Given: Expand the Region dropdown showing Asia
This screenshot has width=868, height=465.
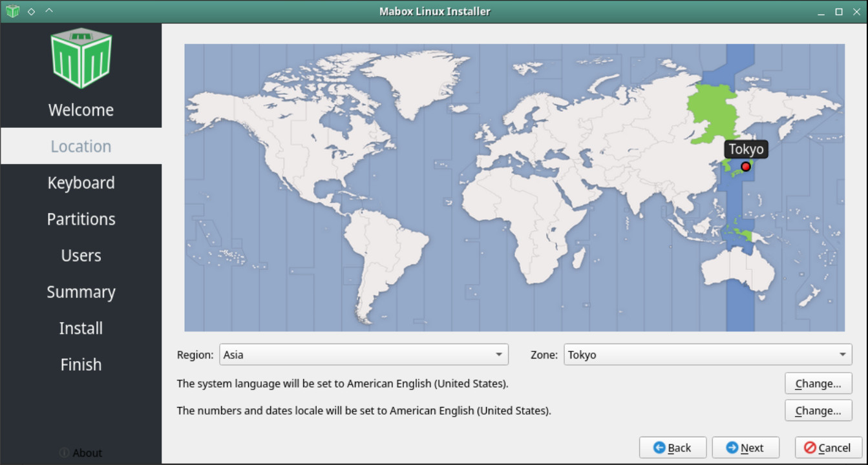Looking at the screenshot, I should 364,355.
